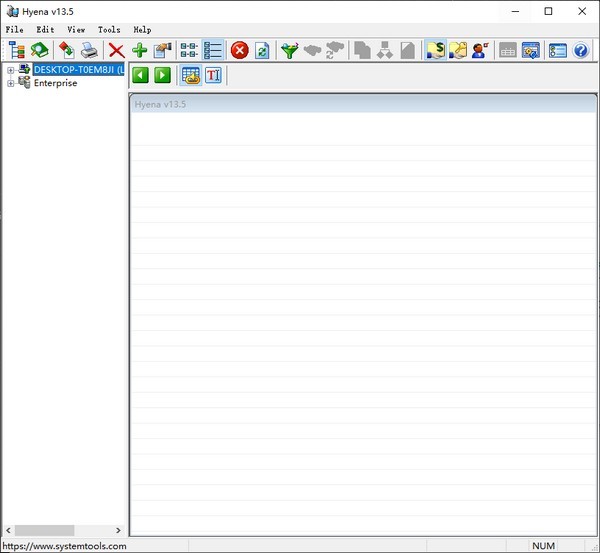Click the window with gears settings icon
This screenshot has height=553, width=600.
531,50
